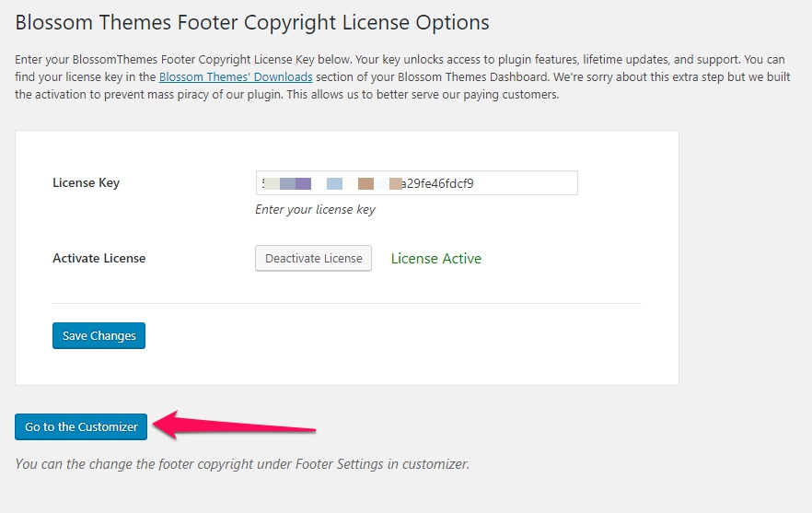Open the Blossom Themes' Downloads link
Viewport: 812px width, 513px height.
tap(236, 77)
